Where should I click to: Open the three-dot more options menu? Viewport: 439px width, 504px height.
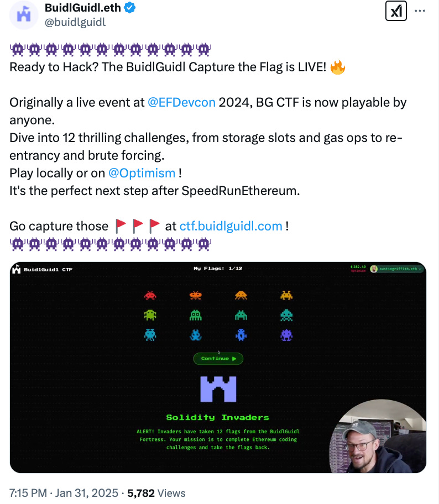[x=420, y=11]
